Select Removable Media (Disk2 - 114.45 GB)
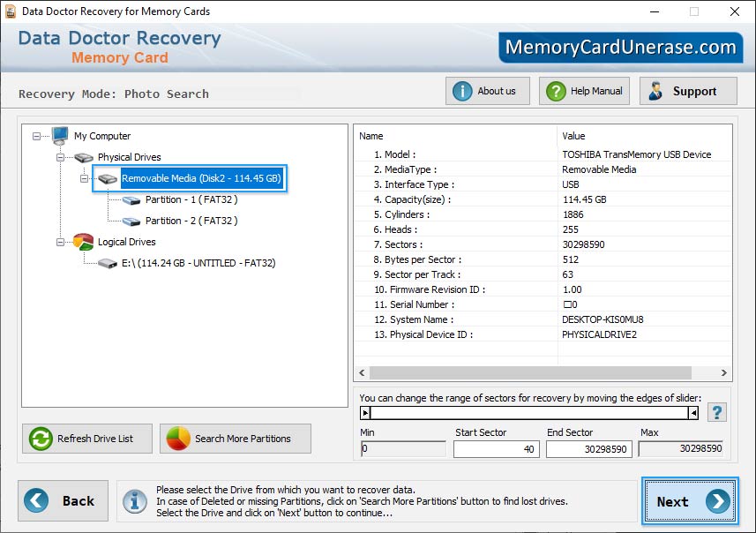The image size is (756, 533). tap(201, 178)
